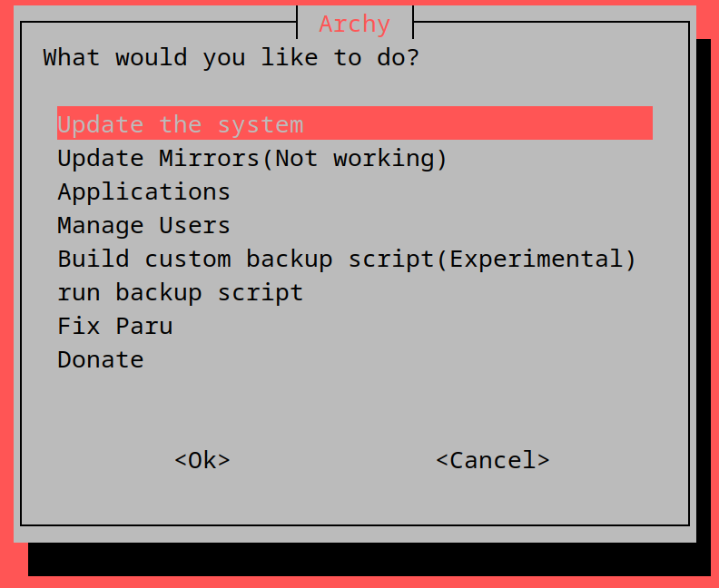Click the "(Experimental)" tag on the backup script entry
This screenshot has width=719, height=588.
coord(536,259)
